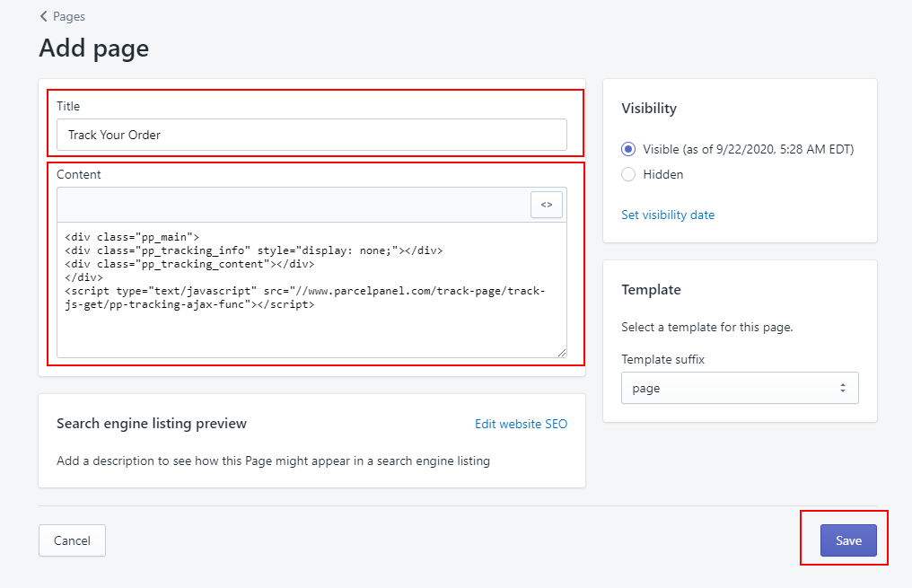The height and width of the screenshot is (588, 912).
Task: Open the Edit website SEO link
Action: point(522,424)
